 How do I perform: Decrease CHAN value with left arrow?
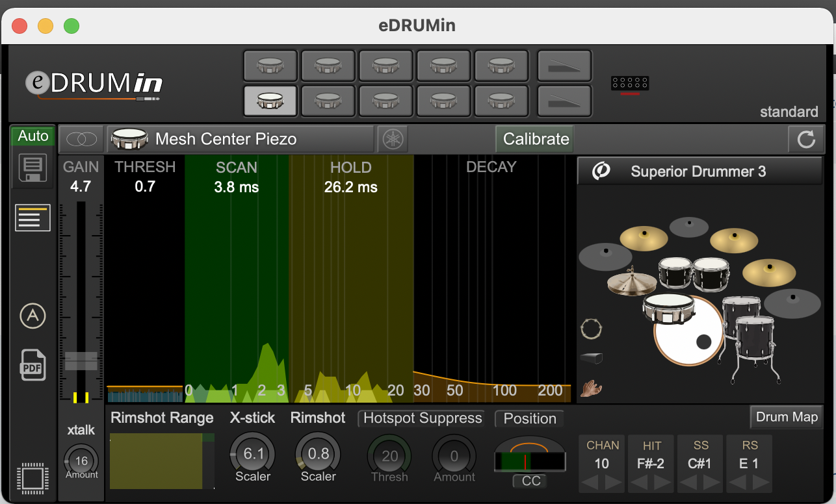point(591,483)
